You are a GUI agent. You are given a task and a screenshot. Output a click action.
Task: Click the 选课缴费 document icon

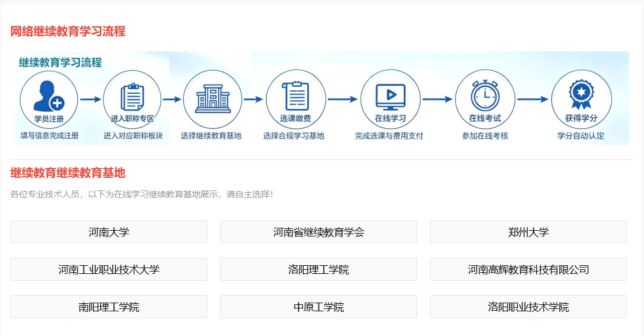click(296, 96)
